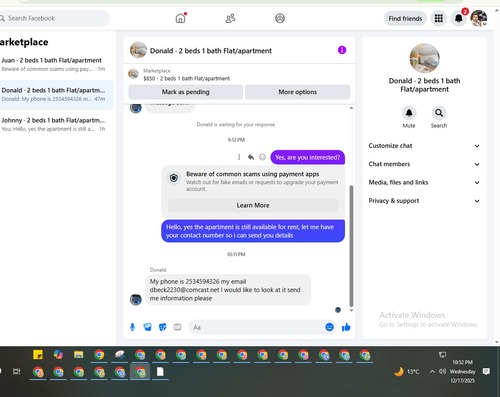Click Donald's avatar beside his phone message

click(136, 299)
